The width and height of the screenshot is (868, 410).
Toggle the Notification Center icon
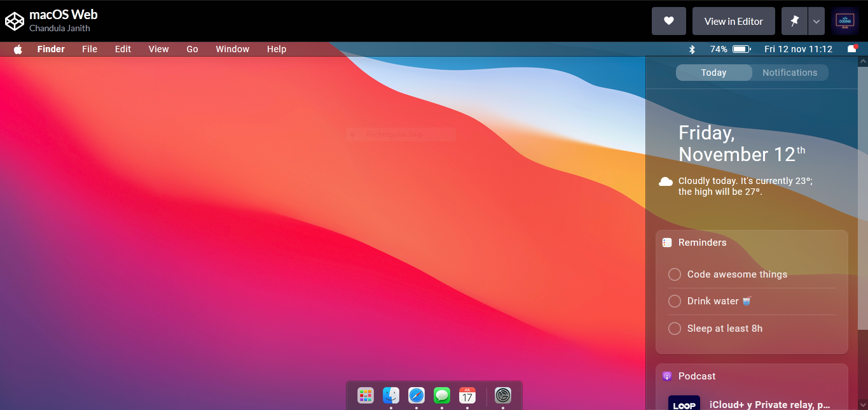point(853,49)
